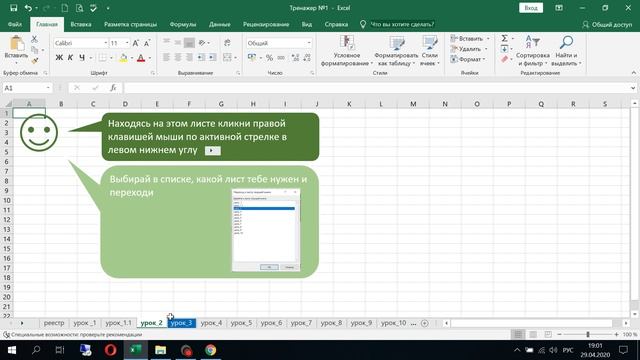Screen dimensions: 640x360
Task: Apply red font color letter A
Action: [x=141, y=58]
